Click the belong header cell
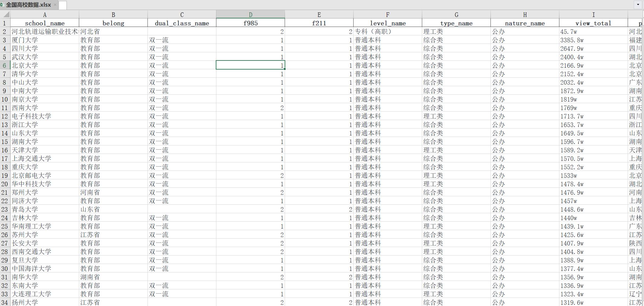The height and width of the screenshot is (306, 644). (113, 23)
